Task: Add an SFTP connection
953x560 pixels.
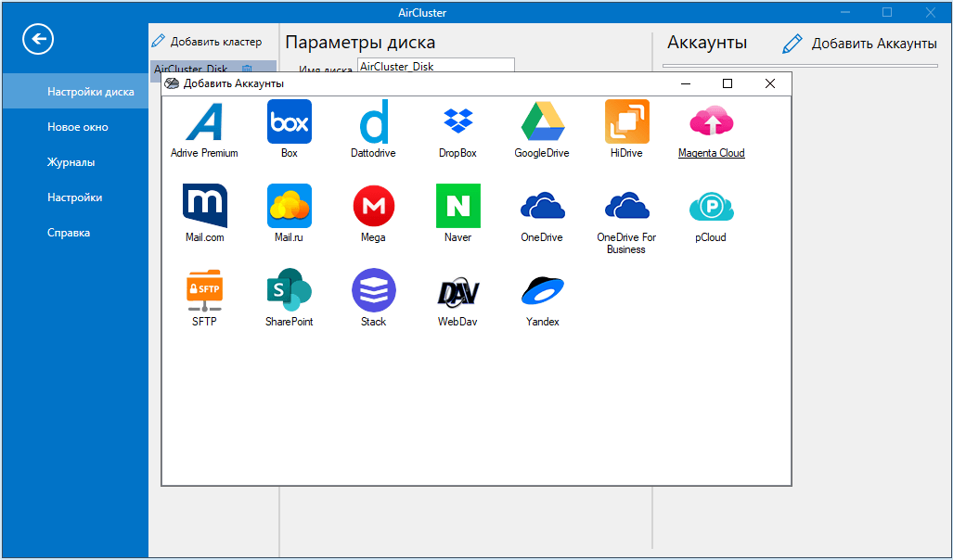Action: coord(204,289)
